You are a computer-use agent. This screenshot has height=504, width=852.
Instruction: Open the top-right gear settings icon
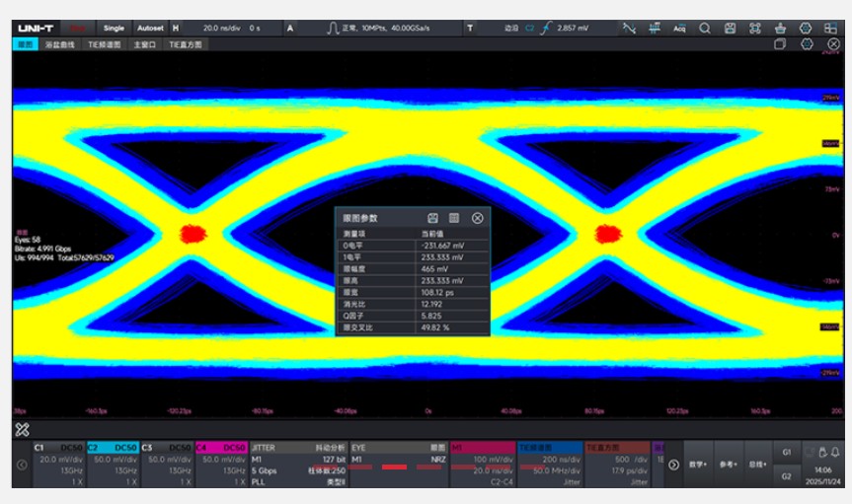(805, 29)
